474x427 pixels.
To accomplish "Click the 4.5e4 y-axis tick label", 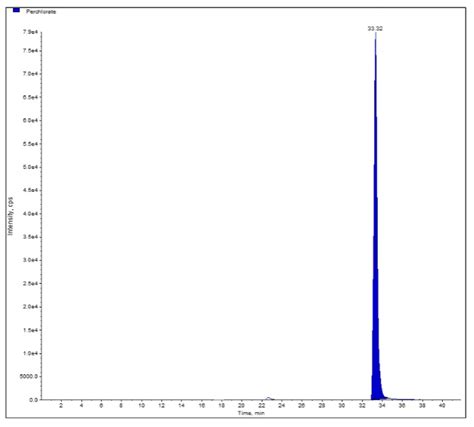I will click(x=30, y=190).
